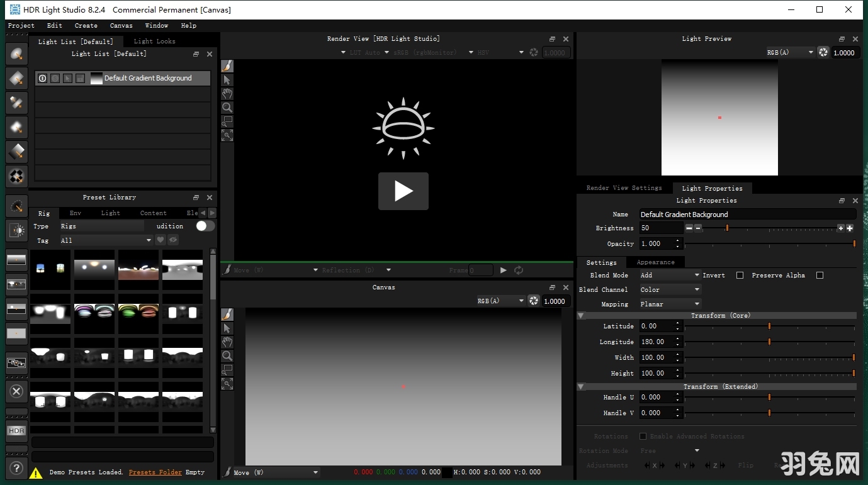
Task: Click the HDR icon in the left toolbar
Action: (x=16, y=431)
